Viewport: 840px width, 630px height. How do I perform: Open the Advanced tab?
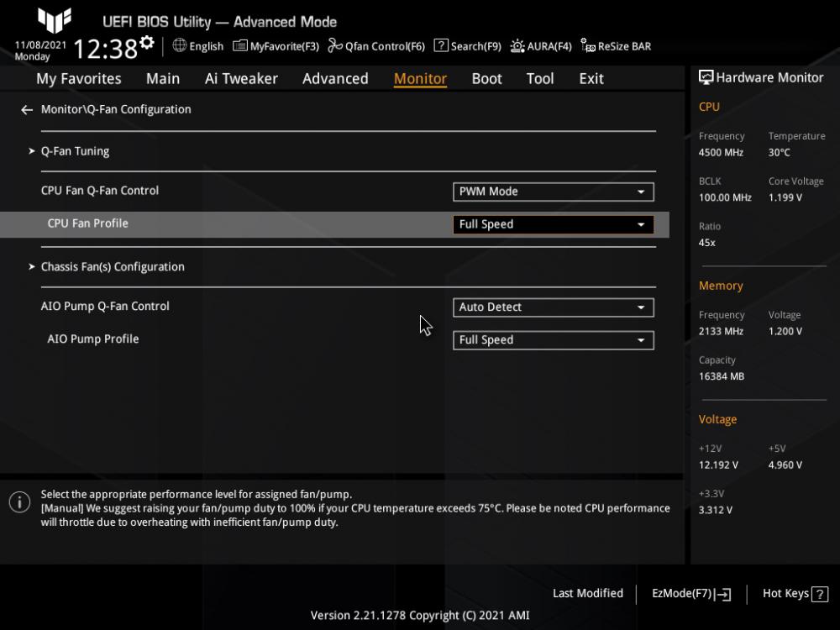(335, 79)
